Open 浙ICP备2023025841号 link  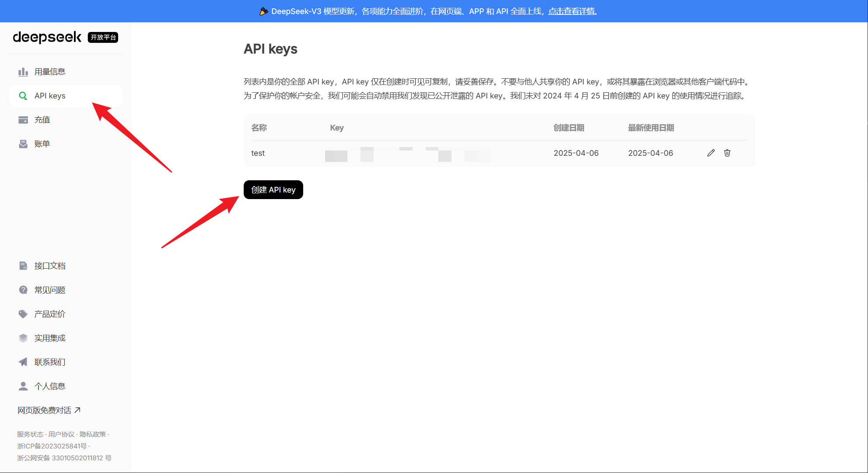coord(52,446)
